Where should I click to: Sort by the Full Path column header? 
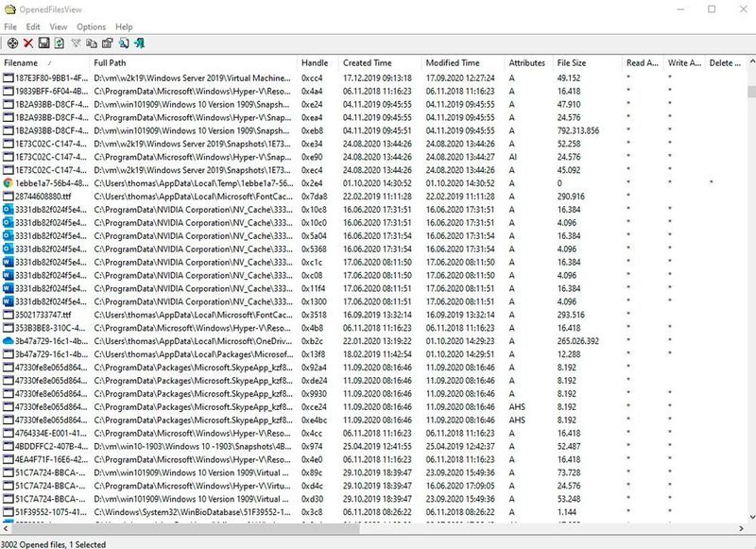[x=194, y=62]
